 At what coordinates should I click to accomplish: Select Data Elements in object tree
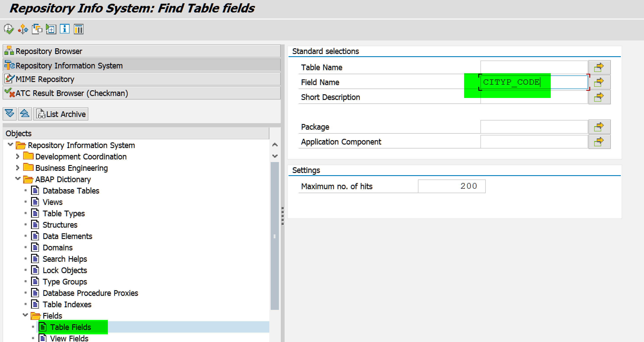67,236
